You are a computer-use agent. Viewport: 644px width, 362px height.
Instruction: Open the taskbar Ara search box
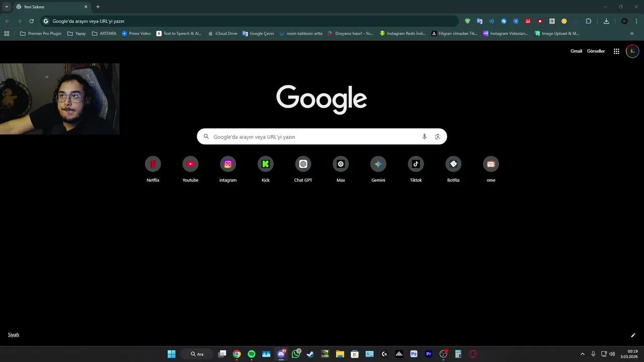[197, 354]
